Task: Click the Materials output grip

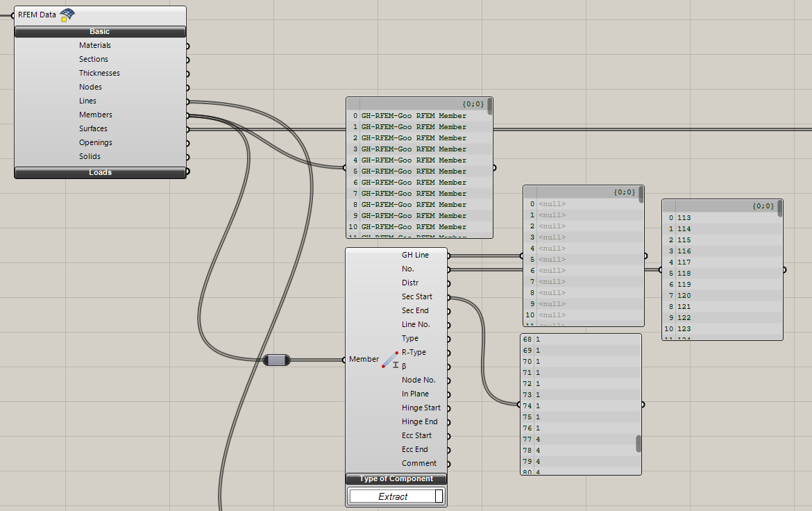Action: 187,46
